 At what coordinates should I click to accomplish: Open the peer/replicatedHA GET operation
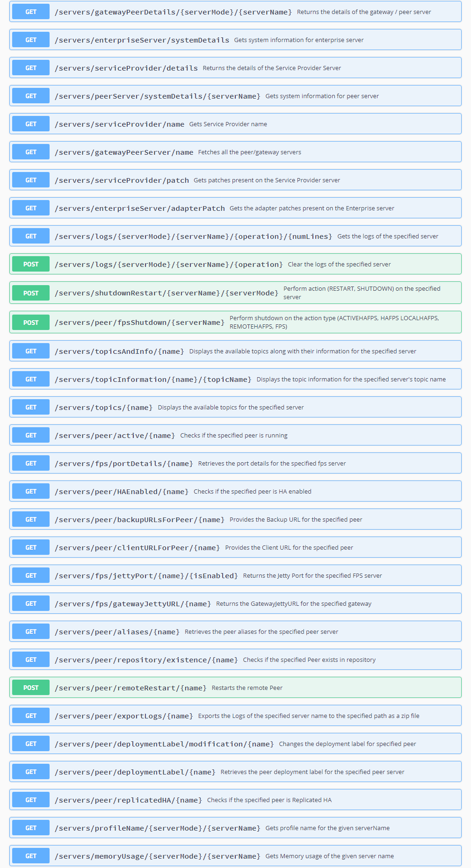click(128, 800)
